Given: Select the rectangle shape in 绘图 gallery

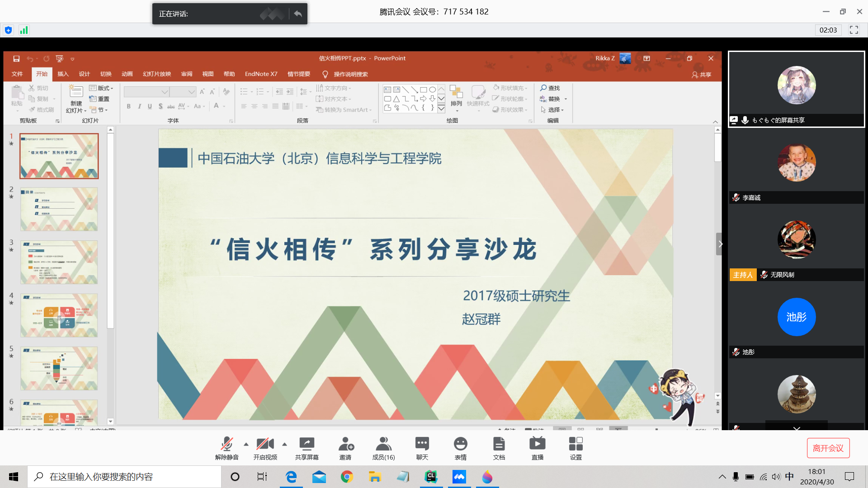Looking at the screenshot, I should [x=423, y=89].
